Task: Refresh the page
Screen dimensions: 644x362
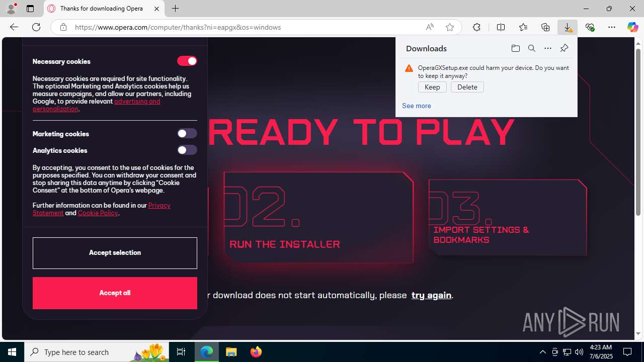Action: coord(36,27)
